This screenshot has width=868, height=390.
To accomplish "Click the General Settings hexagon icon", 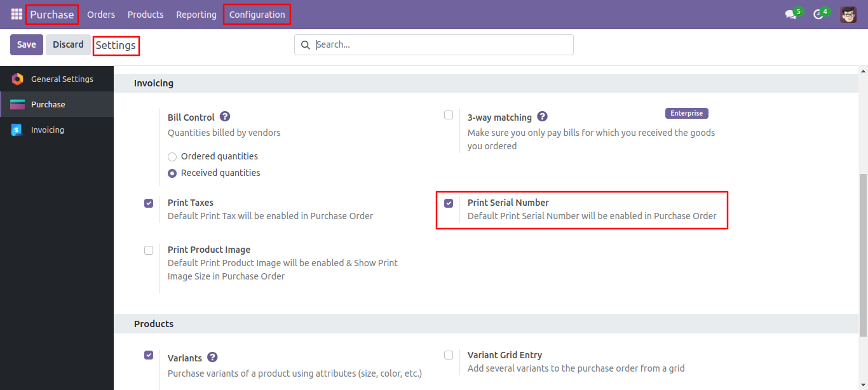I will (17, 79).
